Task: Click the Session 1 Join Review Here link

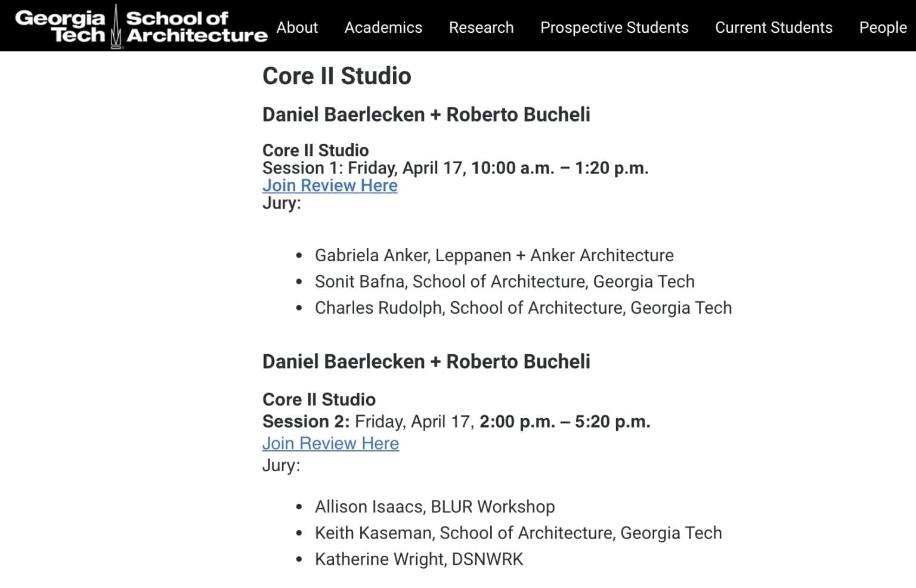Action: pyautogui.click(x=330, y=185)
